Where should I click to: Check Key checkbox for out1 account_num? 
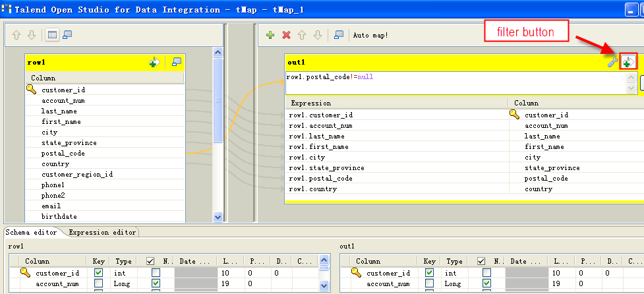point(429,283)
